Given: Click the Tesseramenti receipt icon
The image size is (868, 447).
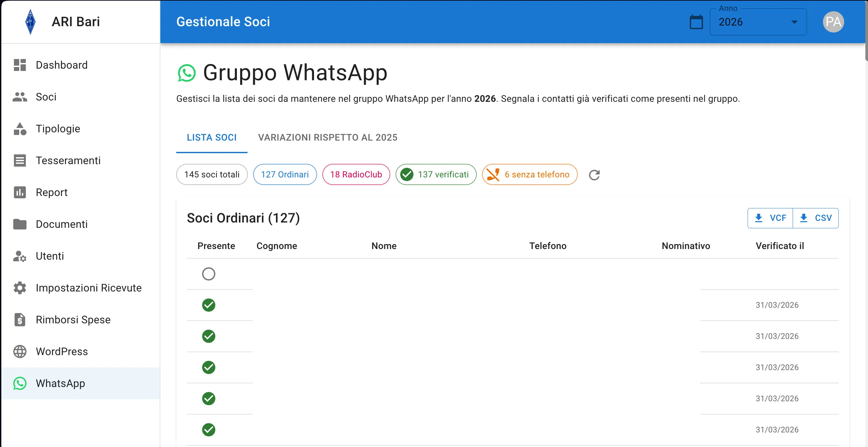Looking at the screenshot, I should coord(20,160).
